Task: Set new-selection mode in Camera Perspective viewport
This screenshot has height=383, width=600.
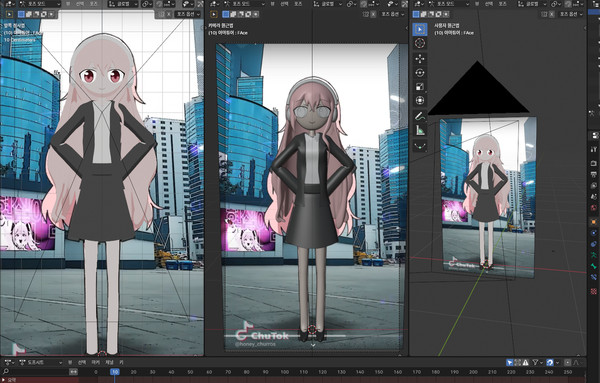Action: (x=226, y=14)
